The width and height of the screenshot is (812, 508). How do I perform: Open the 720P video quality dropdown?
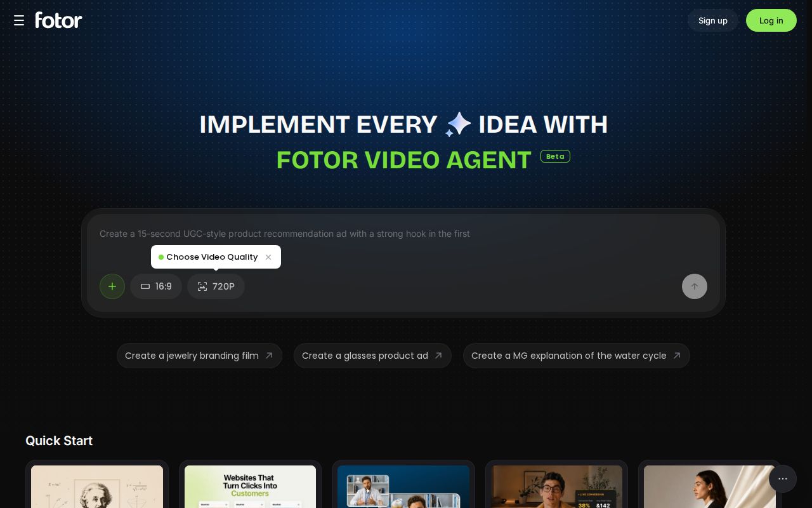pos(216,286)
